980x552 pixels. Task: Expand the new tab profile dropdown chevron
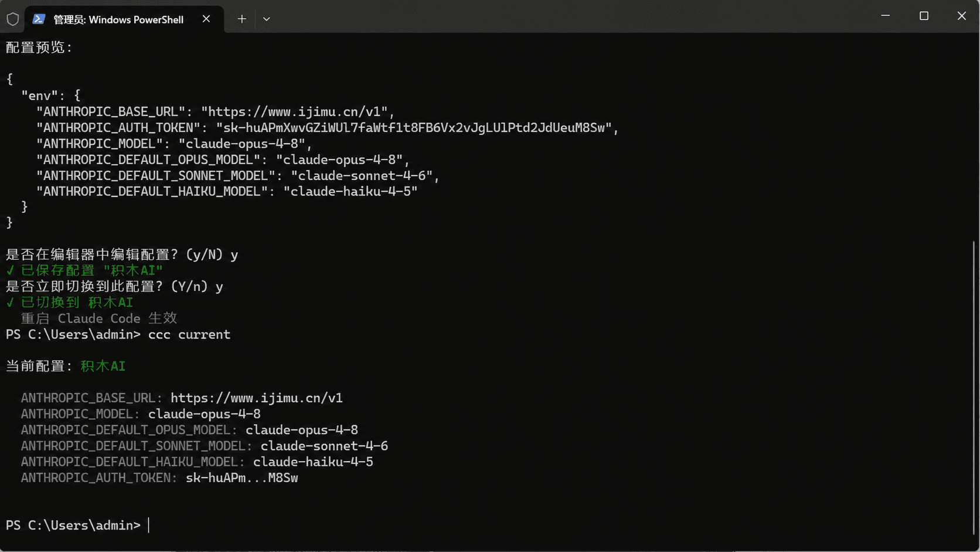point(267,19)
